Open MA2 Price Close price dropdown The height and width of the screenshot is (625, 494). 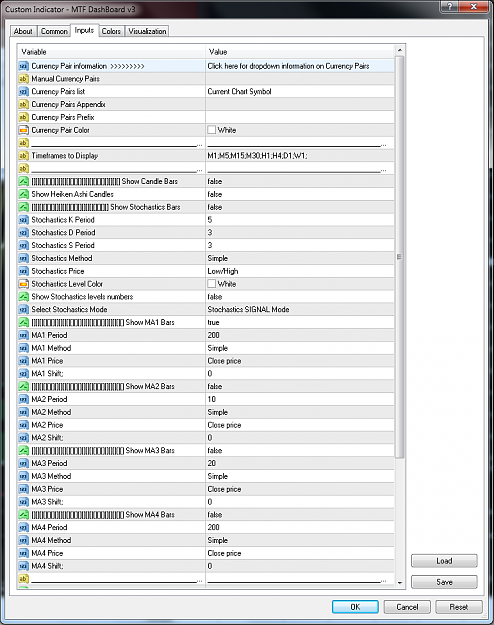tap(300, 425)
